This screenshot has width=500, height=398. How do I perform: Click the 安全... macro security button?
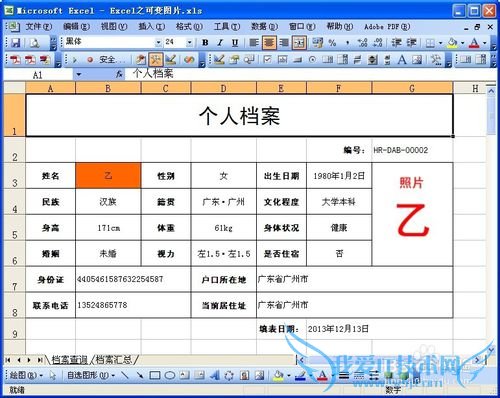tap(112, 60)
